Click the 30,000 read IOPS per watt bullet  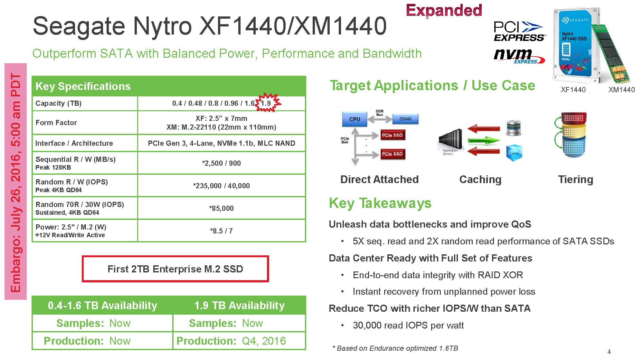pos(408,325)
